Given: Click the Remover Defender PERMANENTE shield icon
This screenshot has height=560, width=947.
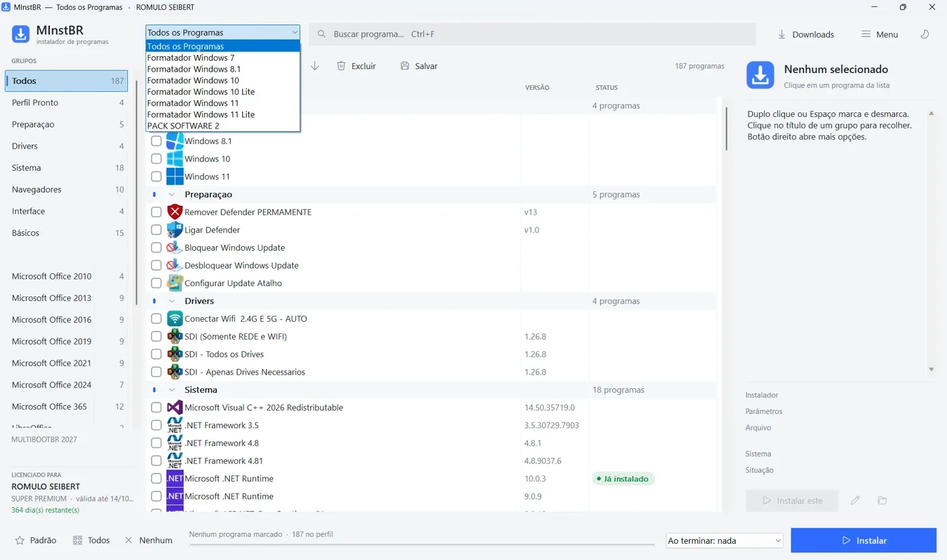Looking at the screenshot, I should point(175,212).
